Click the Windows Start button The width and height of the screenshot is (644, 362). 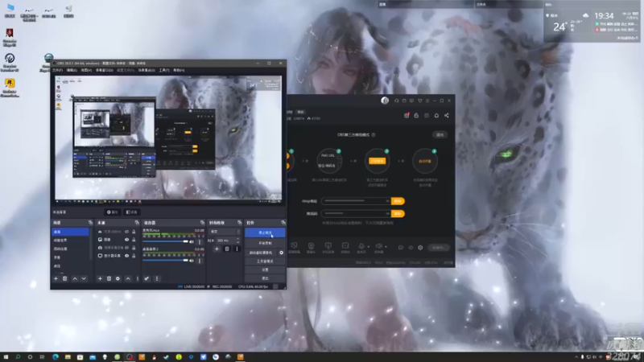(x=6, y=357)
